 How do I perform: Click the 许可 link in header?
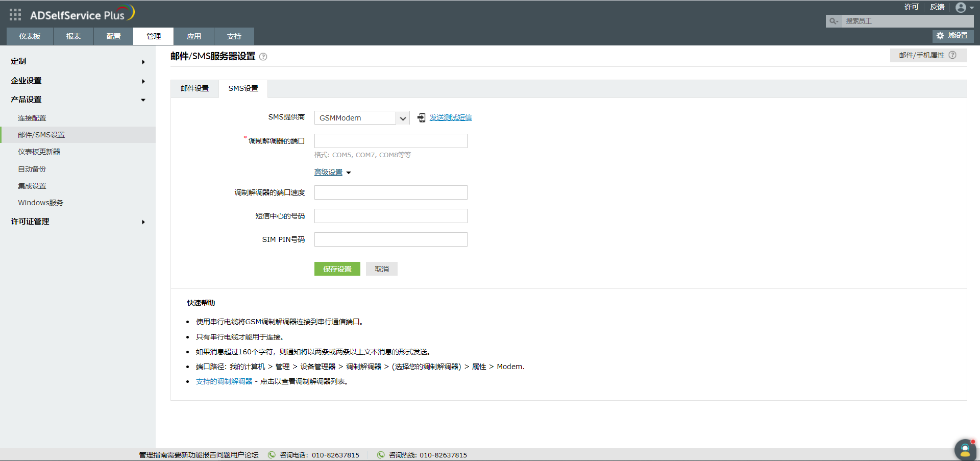click(912, 7)
